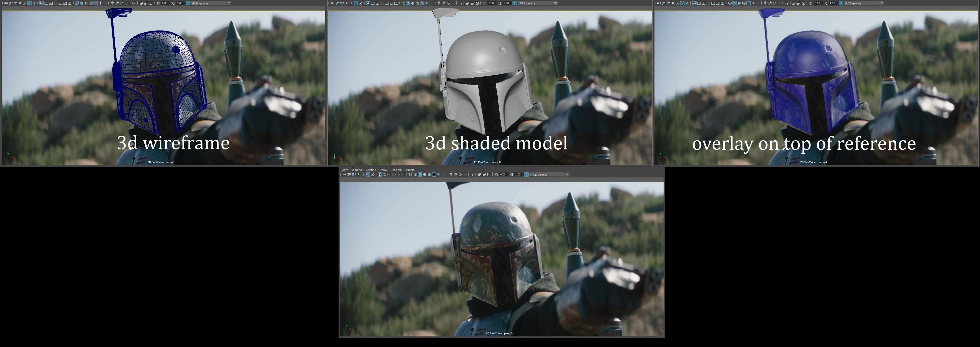Click Isolate Select icon in shaded model viewport

click(x=461, y=3)
